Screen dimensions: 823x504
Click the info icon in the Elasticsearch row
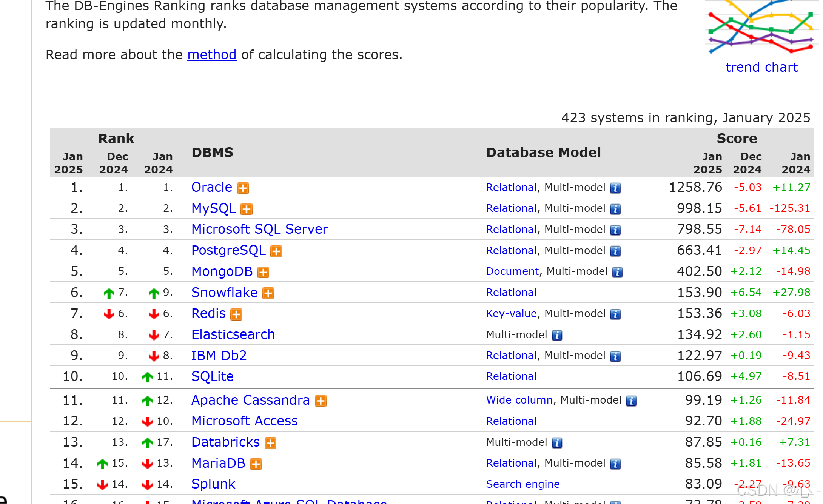click(557, 335)
